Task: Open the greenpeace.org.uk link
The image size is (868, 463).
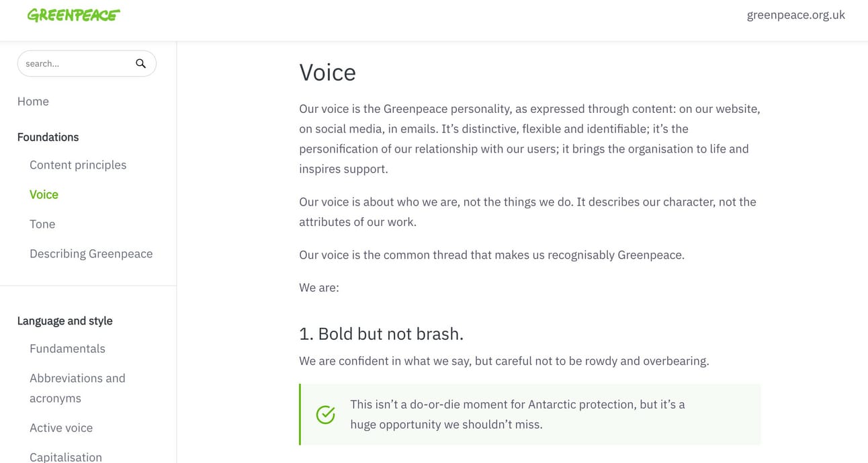Action: [796, 15]
